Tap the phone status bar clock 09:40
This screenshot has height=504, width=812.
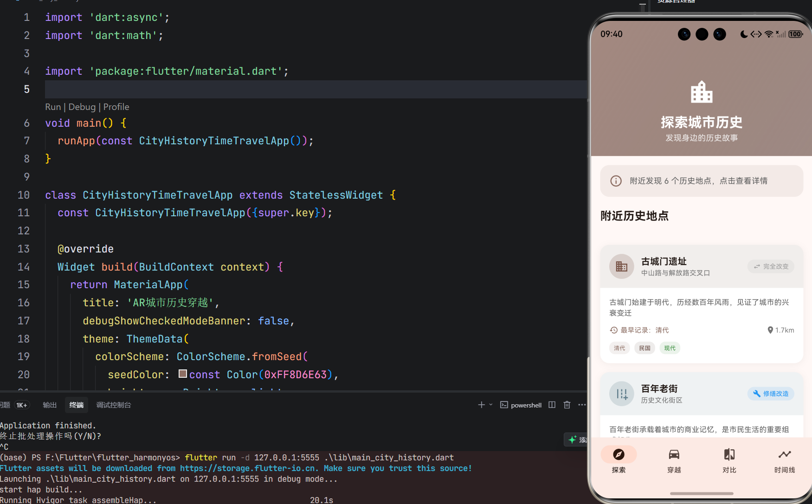tap(611, 34)
